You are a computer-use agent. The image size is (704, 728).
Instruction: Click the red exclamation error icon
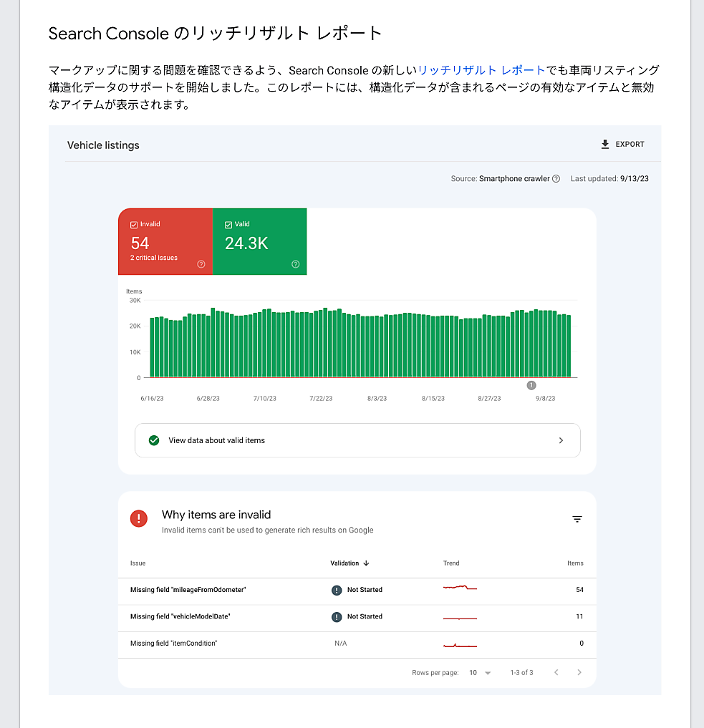click(x=139, y=519)
